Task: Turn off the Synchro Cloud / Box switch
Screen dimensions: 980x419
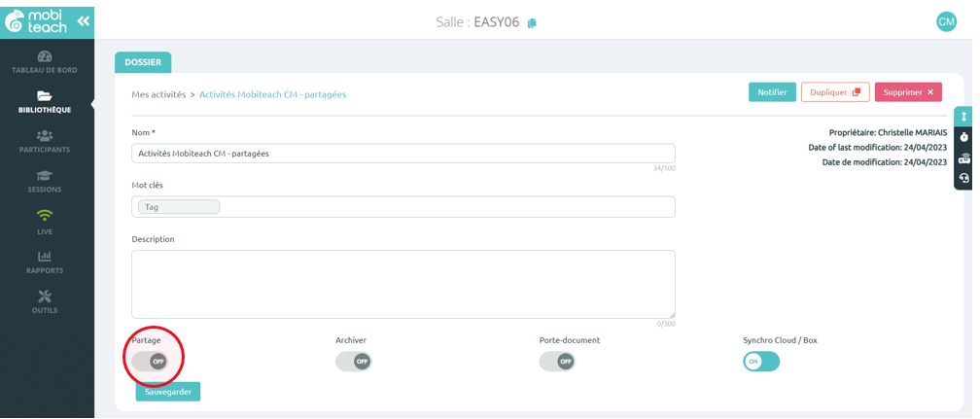Action: click(x=761, y=362)
